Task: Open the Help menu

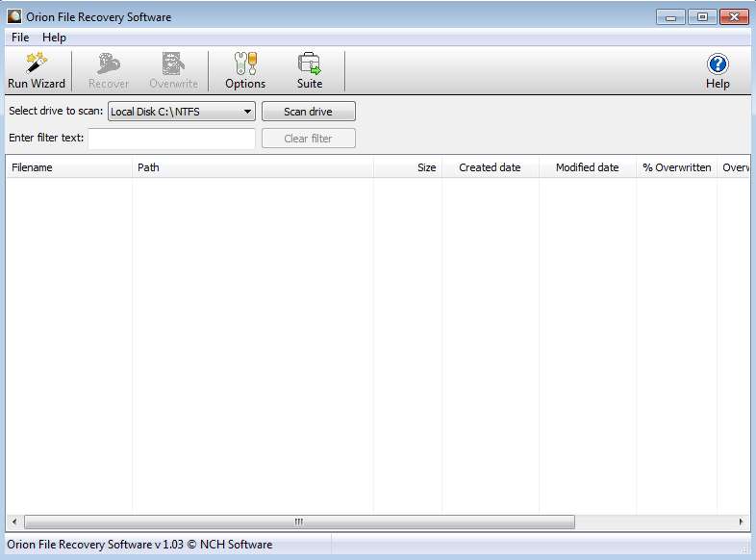Action: [x=54, y=38]
